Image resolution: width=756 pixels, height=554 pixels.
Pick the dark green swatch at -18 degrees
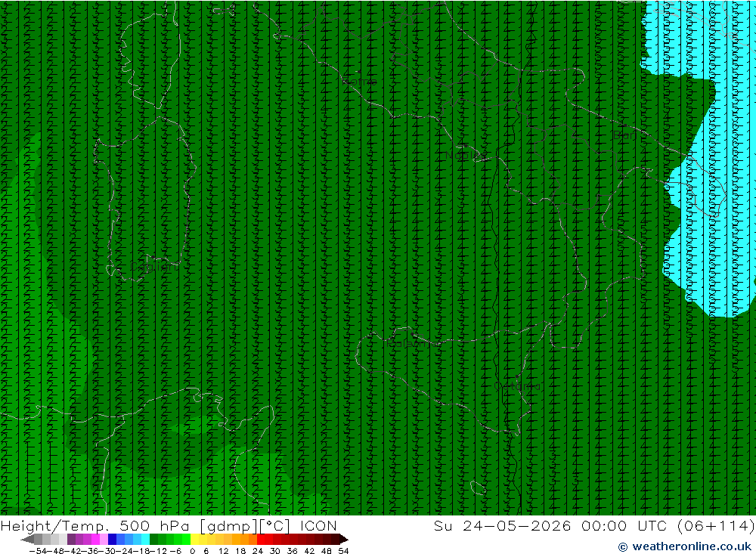[x=153, y=539]
